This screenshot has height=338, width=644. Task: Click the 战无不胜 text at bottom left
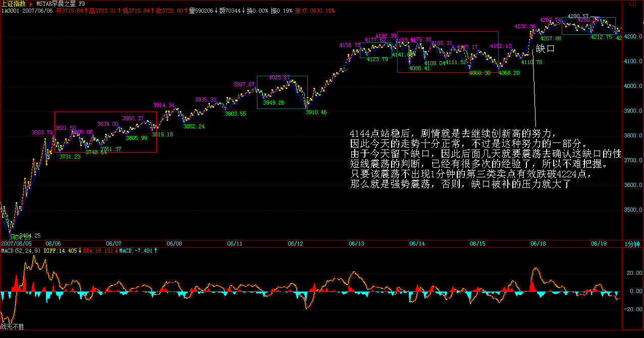coord(12,326)
